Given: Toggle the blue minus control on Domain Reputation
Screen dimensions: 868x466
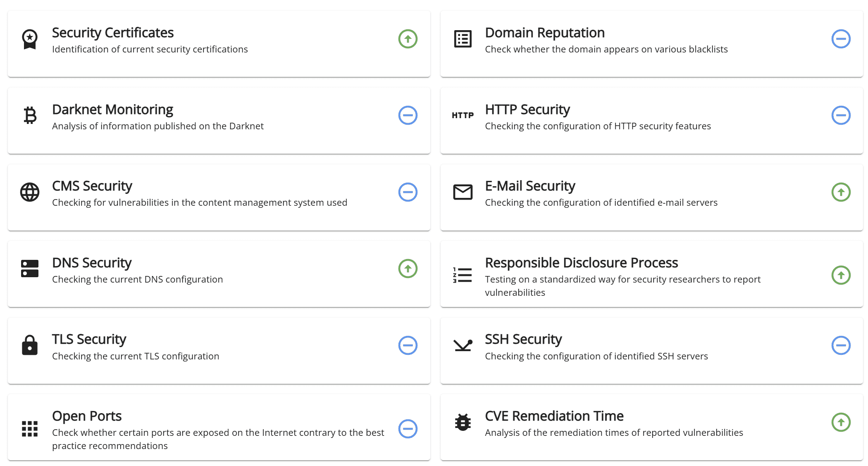Looking at the screenshot, I should 841,39.
